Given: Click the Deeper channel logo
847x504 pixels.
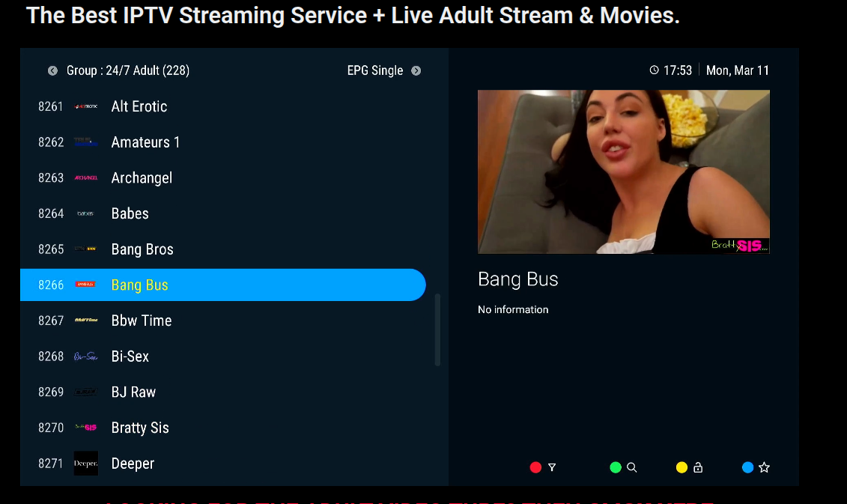Looking at the screenshot, I should [86, 464].
